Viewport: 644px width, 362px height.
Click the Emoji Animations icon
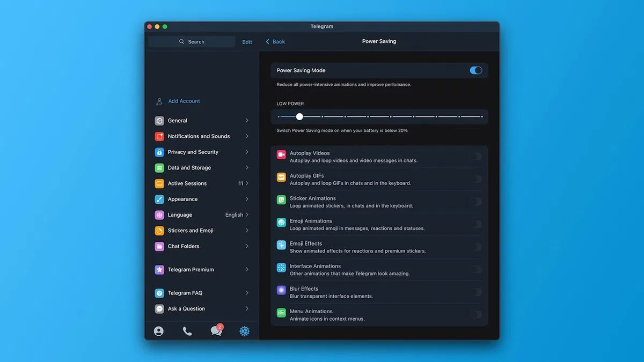click(x=281, y=222)
